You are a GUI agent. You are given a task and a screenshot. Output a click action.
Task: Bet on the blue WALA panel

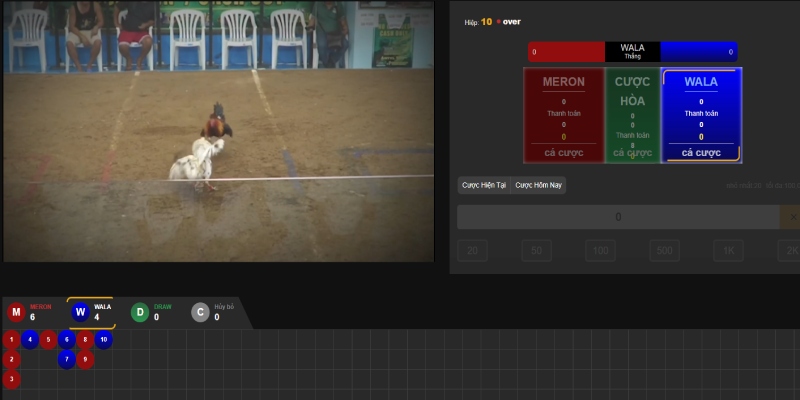pyautogui.click(x=701, y=115)
